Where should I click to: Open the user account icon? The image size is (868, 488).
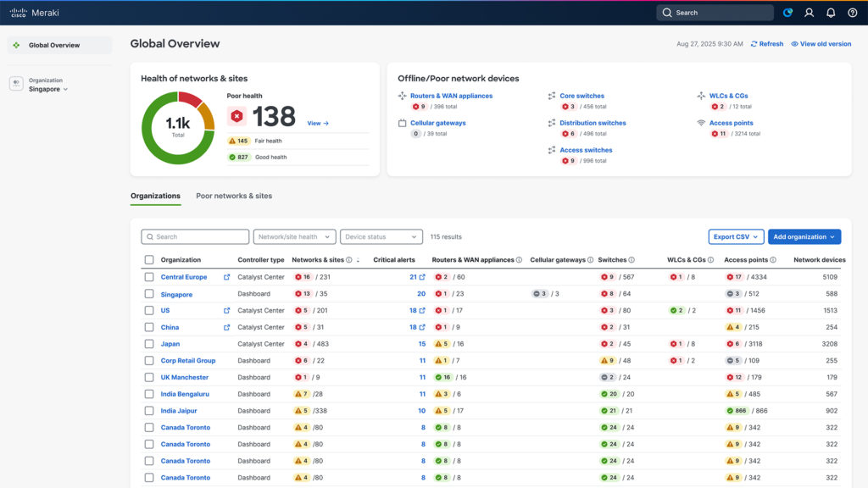point(808,13)
